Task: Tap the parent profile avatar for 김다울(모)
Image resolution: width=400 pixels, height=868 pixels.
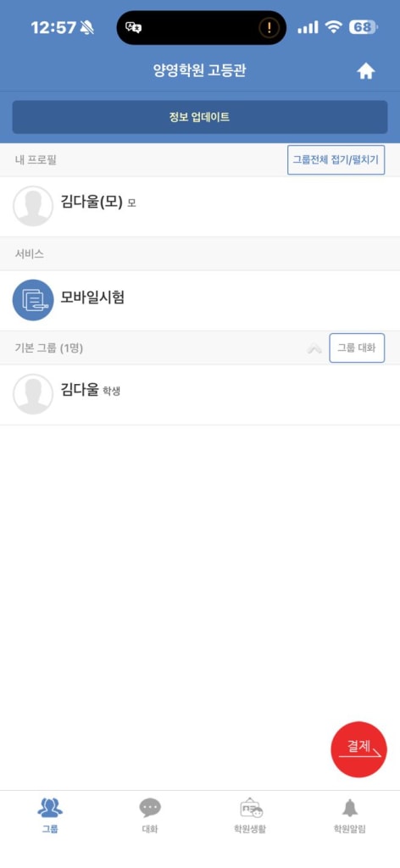Action: 33,206
